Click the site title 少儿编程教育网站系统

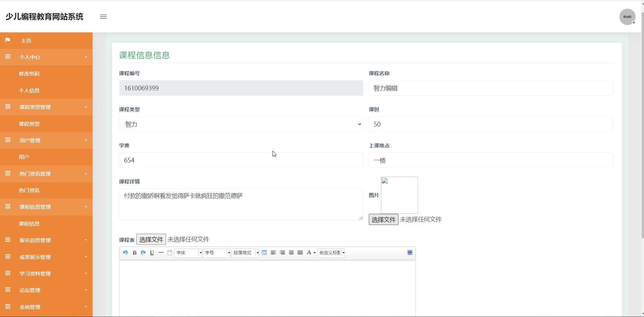point(44,17)
